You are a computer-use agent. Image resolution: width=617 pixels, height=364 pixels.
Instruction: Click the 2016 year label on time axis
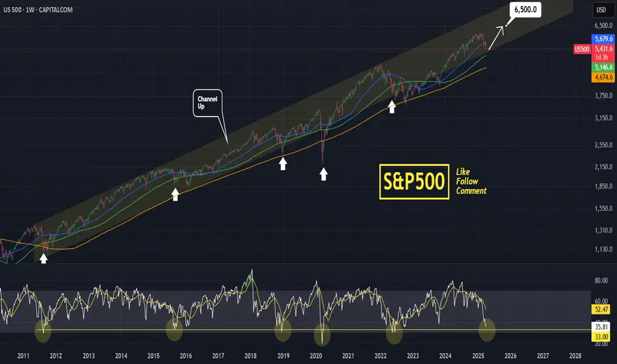point(186,356)
